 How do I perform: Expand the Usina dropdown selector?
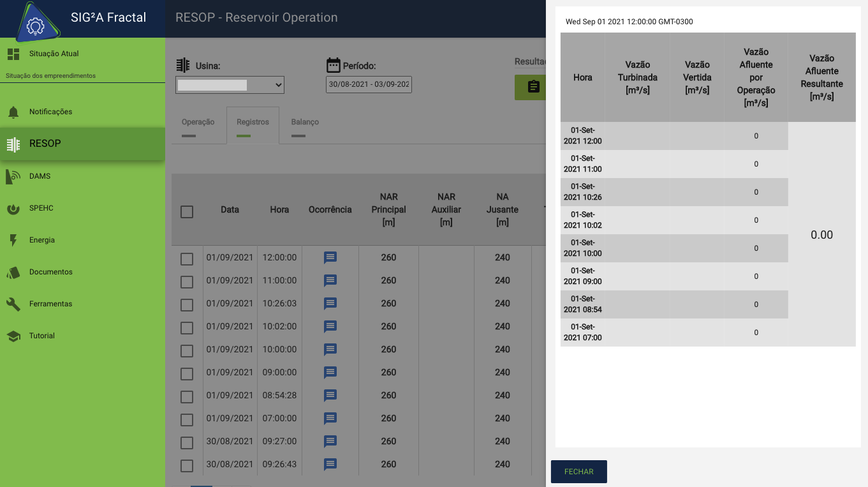tap(230, 85)
